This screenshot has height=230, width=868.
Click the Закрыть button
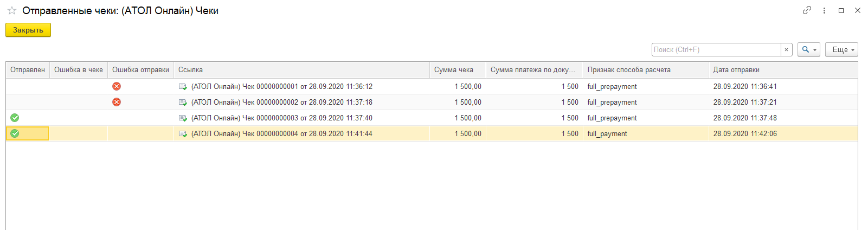28,30
